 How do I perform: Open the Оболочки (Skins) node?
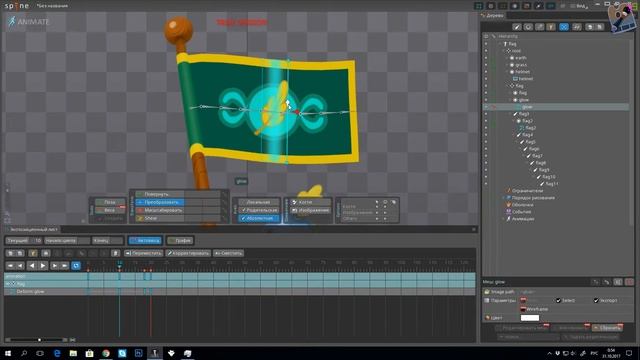[x=522, y=204]
